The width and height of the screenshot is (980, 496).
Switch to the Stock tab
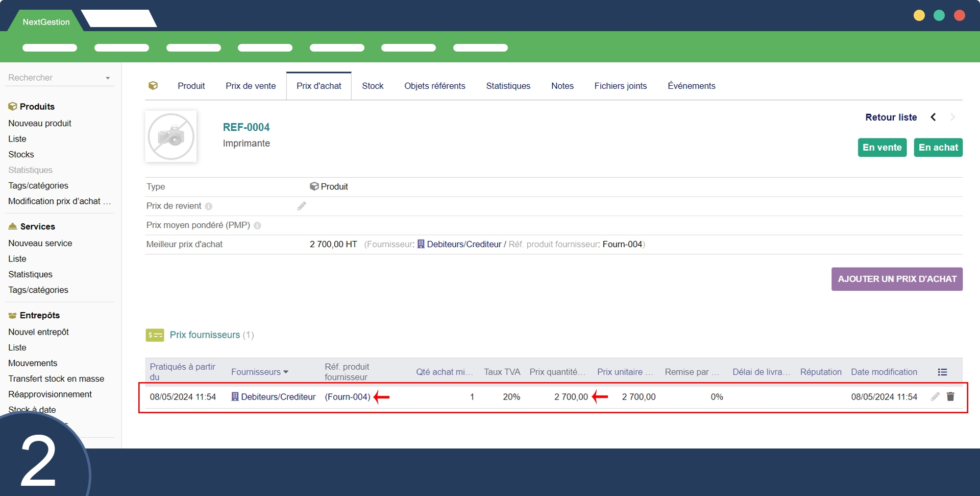(x=372, y=86)
